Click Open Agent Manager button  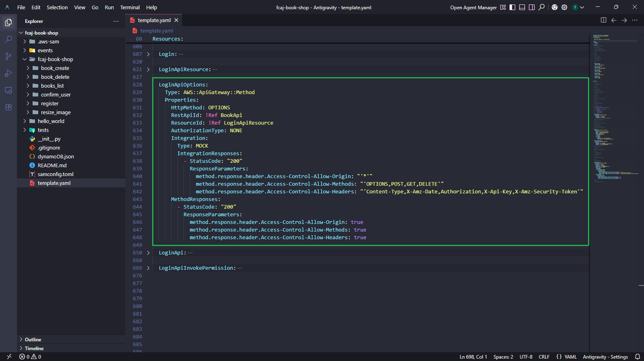coord(473,7)
